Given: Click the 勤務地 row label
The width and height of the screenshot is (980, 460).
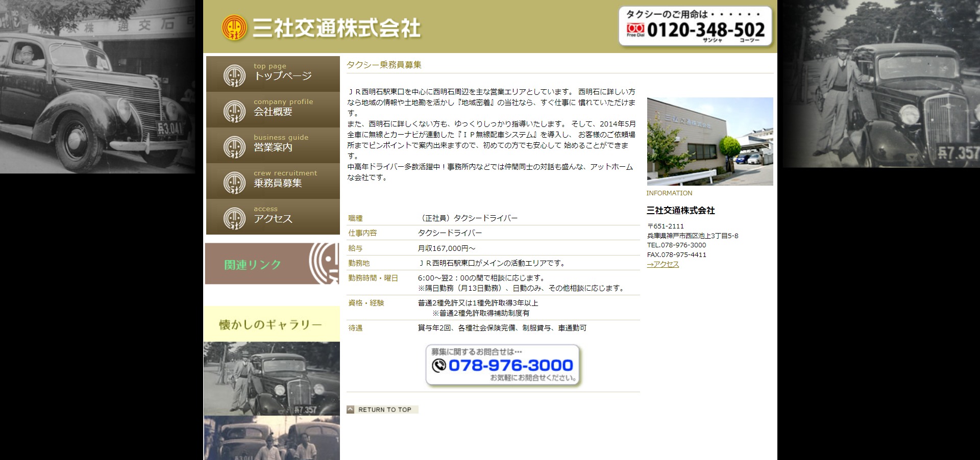Looking at the screenshot, I should tap(359, 263).
